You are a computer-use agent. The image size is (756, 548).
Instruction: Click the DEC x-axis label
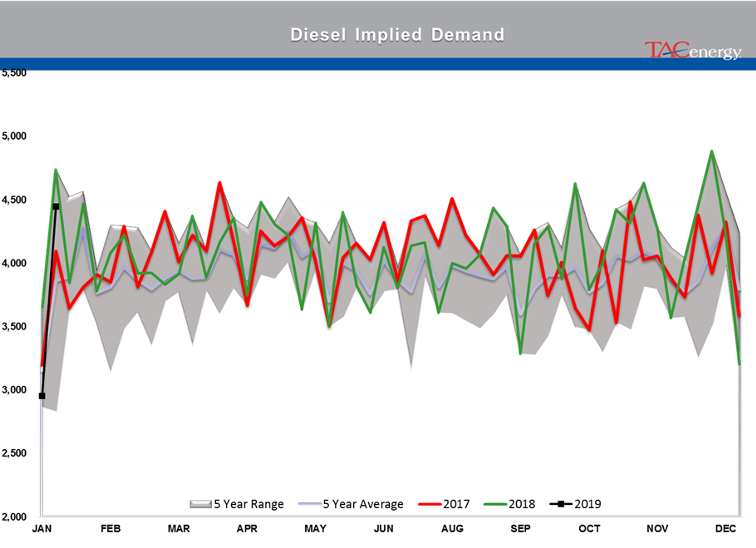pyautogui.click(x=726, y=529)
